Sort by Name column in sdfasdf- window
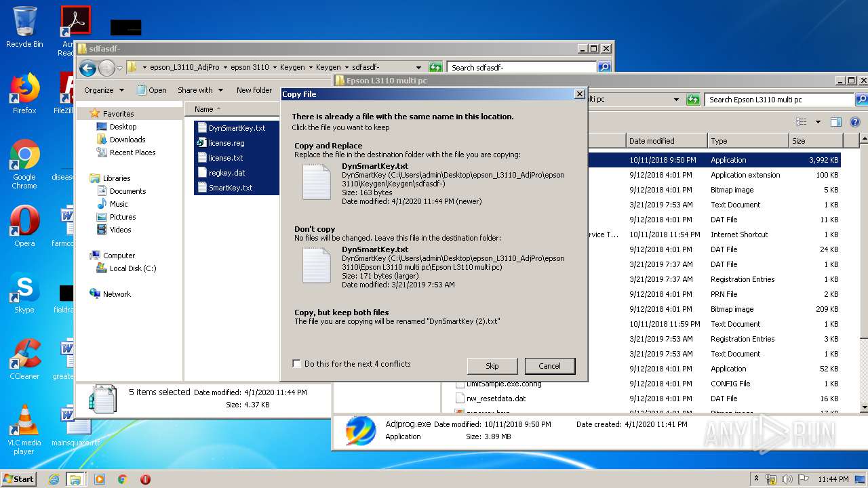The height and width of the screenshot is (488, 868). point(232,109)
